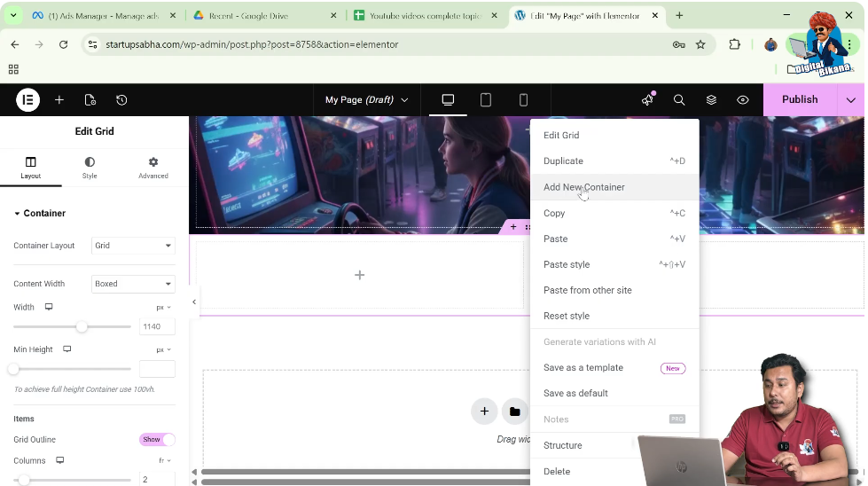Choose Duplicate in the context menu

point(563,161)
